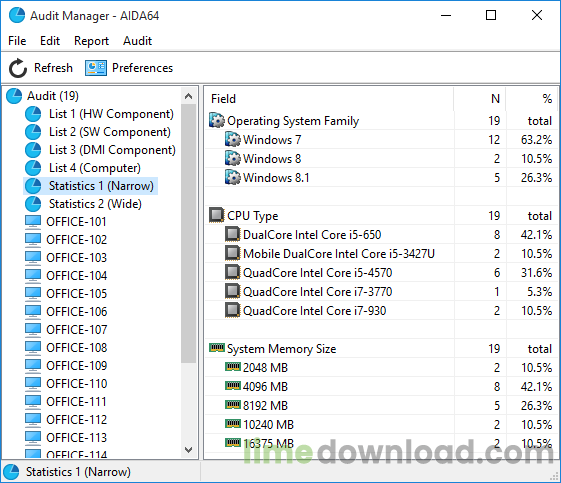Sort by the % column header
This screenshot has width=561, height=483.
(x=532, y=99)
